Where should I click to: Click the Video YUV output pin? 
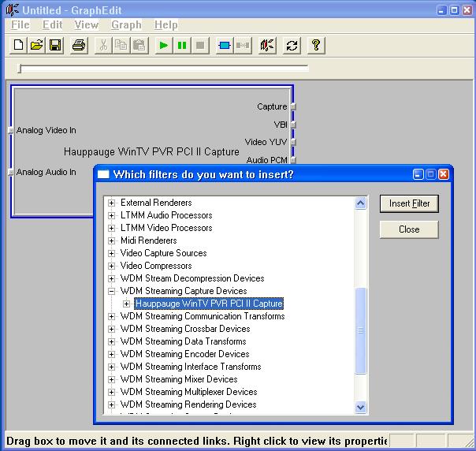click(293, 142)
